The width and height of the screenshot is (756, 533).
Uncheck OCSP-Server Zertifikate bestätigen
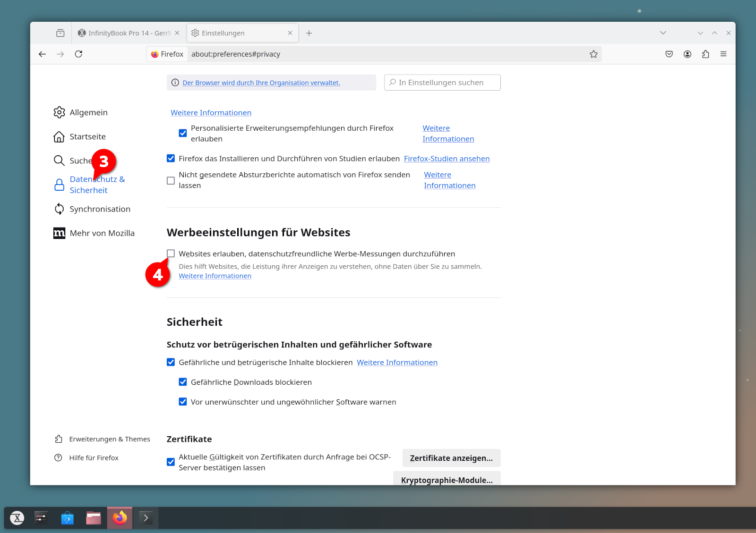pyautogui.click(x=171, y=462)
